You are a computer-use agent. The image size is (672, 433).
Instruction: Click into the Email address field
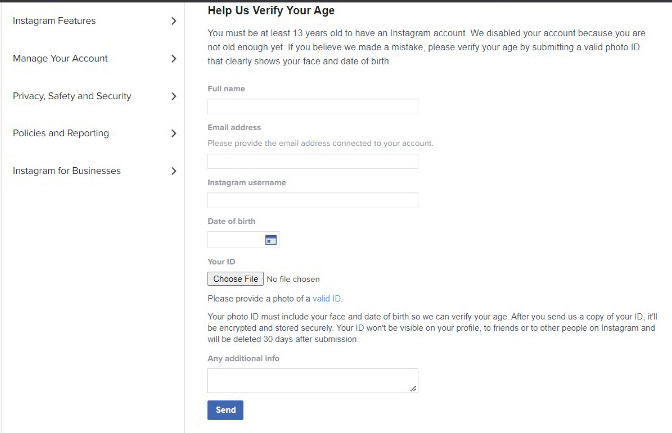point(313,161)
